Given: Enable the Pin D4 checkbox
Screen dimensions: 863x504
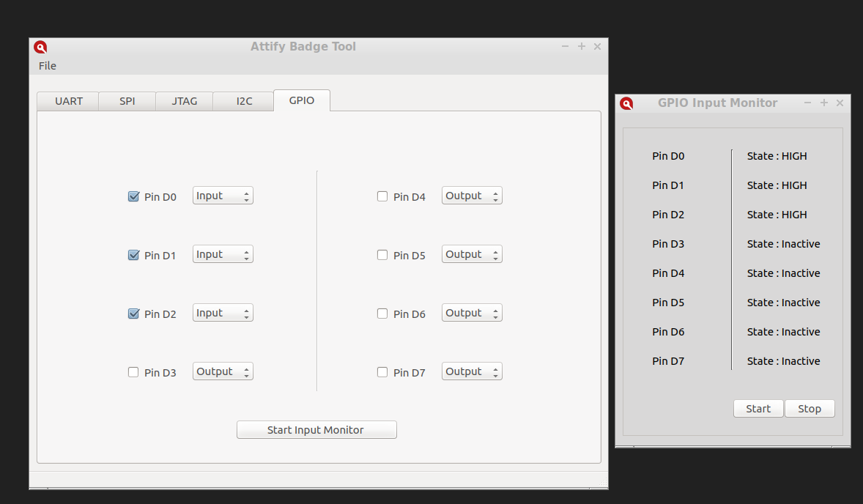Looking at the screenshot, I should (382, 196).
